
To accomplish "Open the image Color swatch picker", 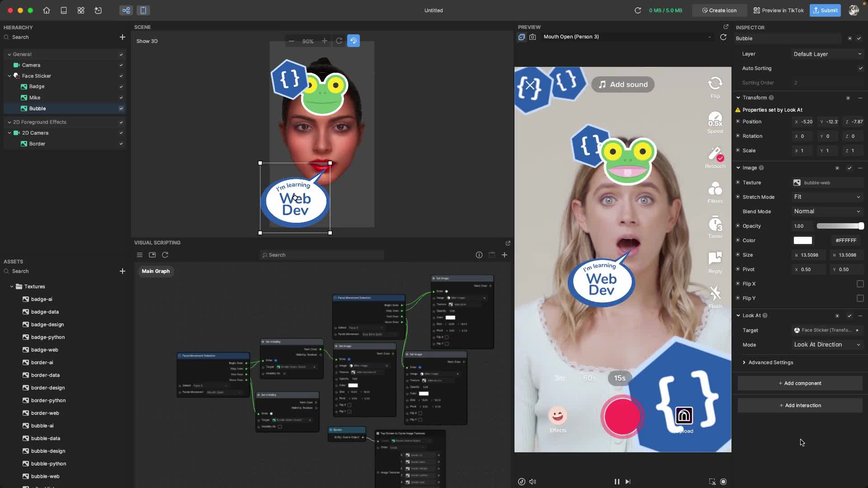I will [x=802, y=240].
